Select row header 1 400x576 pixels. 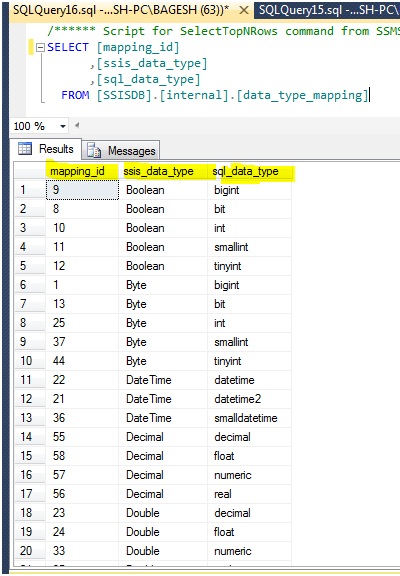point(30,190)
